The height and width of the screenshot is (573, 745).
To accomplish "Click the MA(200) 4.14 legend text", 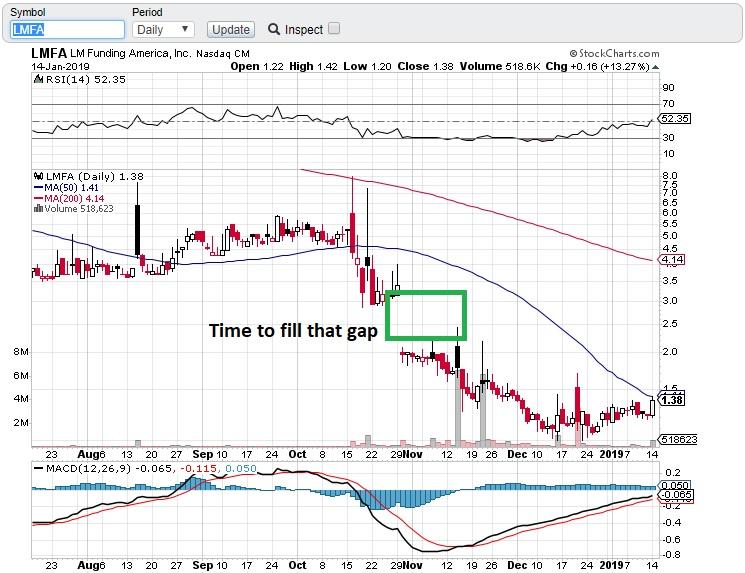I will coord(74,199).
